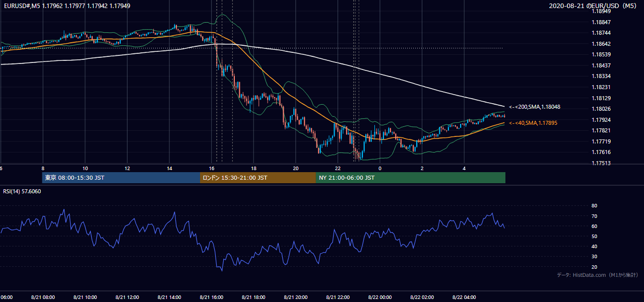Click price axis value 1.18642
This screenshot has width=644, height=302.
601,44
